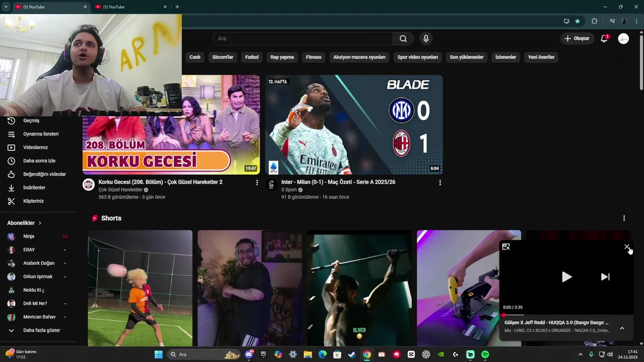Open the tab search dropdown arrow
Screen dimensions: 644x362
click(6, 7)
